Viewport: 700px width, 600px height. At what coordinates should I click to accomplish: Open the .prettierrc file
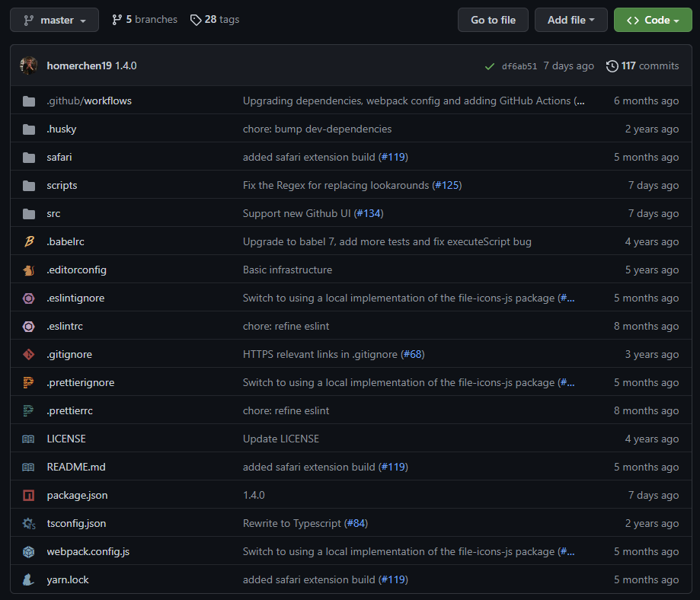tap(70, 410)
